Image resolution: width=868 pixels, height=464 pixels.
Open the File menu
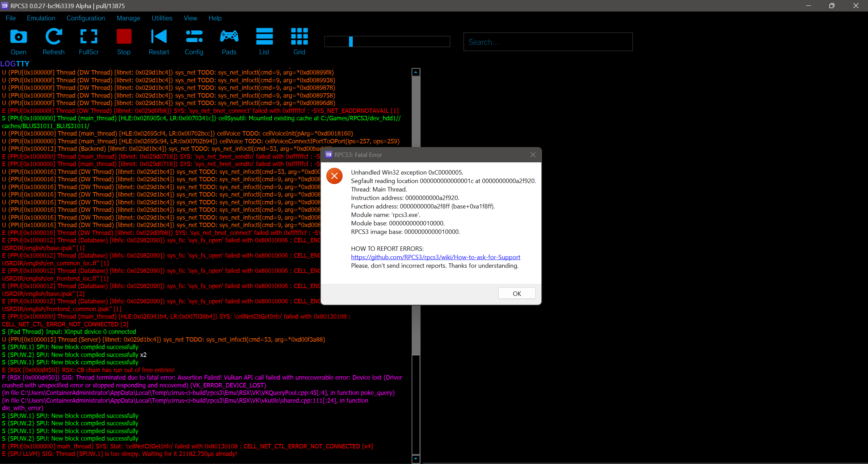click(10, 18)
